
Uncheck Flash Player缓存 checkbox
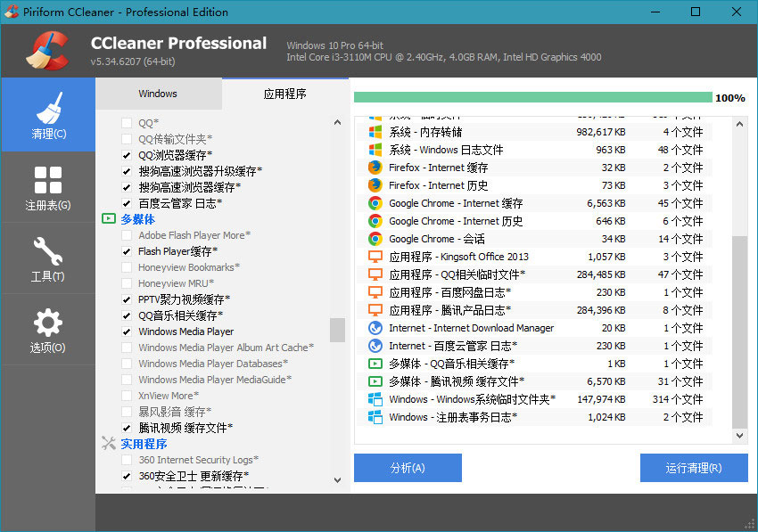tap(127, 251)
